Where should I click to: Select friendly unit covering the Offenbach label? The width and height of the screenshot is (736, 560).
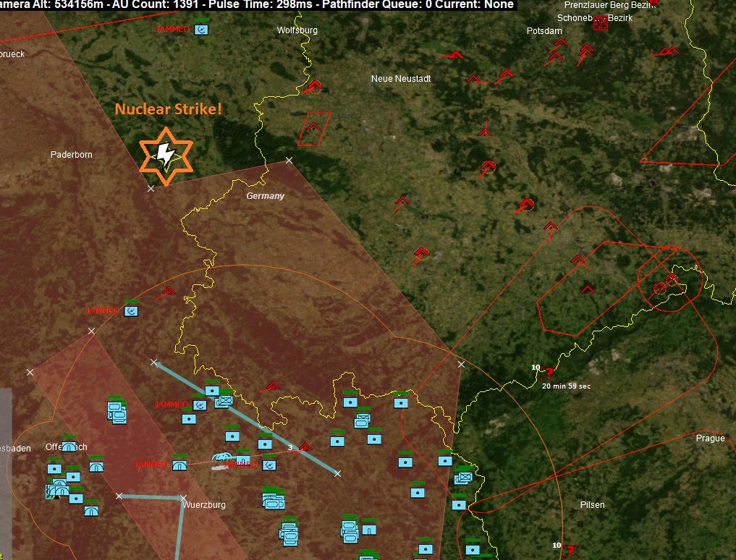(69, 446)
